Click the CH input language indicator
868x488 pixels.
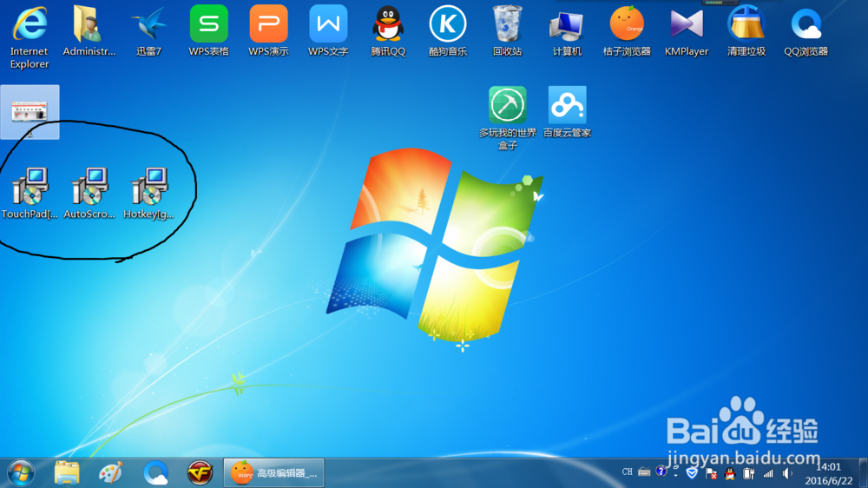point(627,472)
